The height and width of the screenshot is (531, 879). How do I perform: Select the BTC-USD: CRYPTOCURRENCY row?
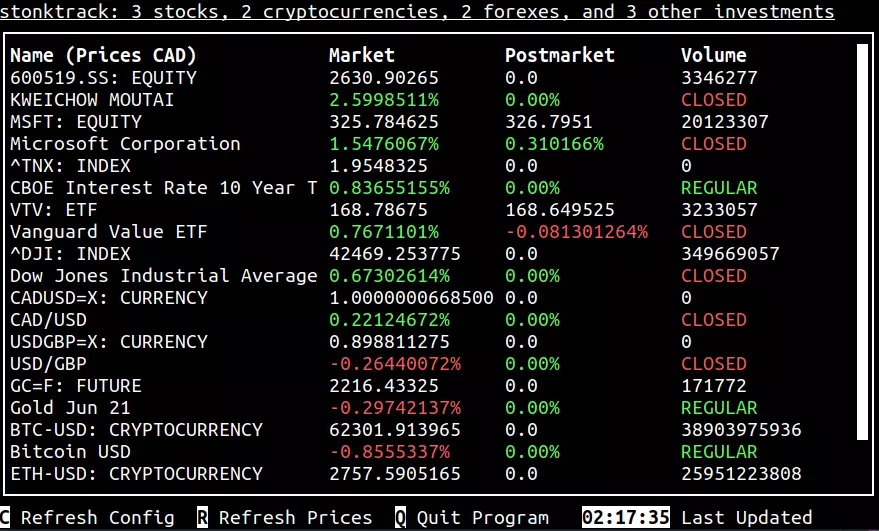(x=136, y=429)
